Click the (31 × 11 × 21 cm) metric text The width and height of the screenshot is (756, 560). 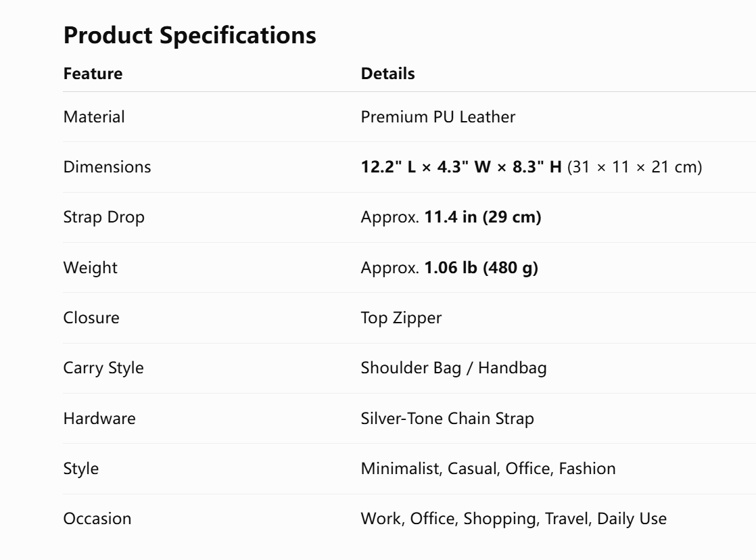coord(634,167)
